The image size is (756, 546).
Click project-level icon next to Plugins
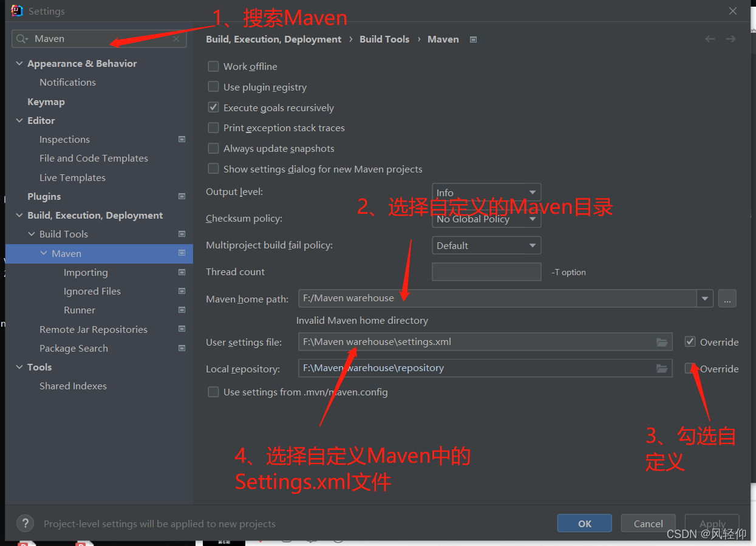click(x=182, y=196)
